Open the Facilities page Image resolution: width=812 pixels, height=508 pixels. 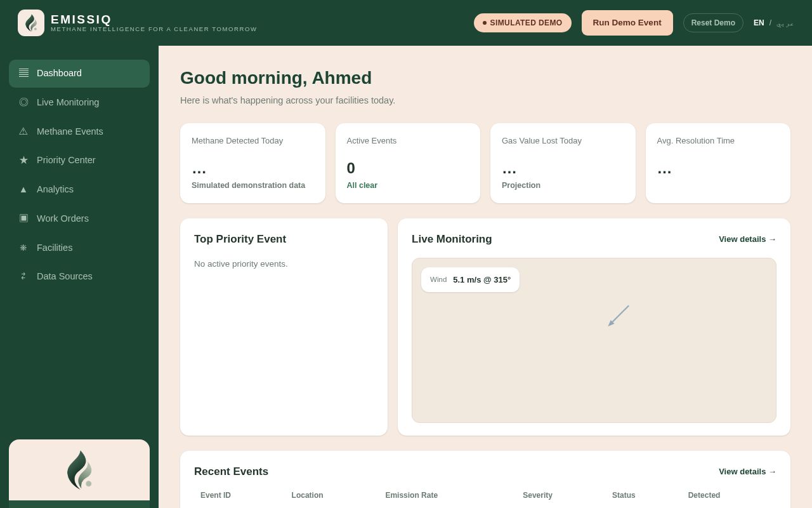tap(79, 248)
